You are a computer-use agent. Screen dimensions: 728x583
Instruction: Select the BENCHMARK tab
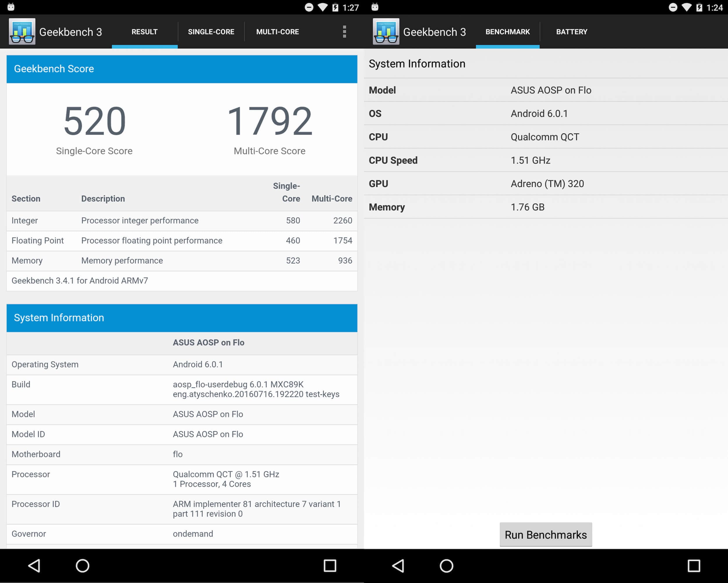(x=508, y=32)
